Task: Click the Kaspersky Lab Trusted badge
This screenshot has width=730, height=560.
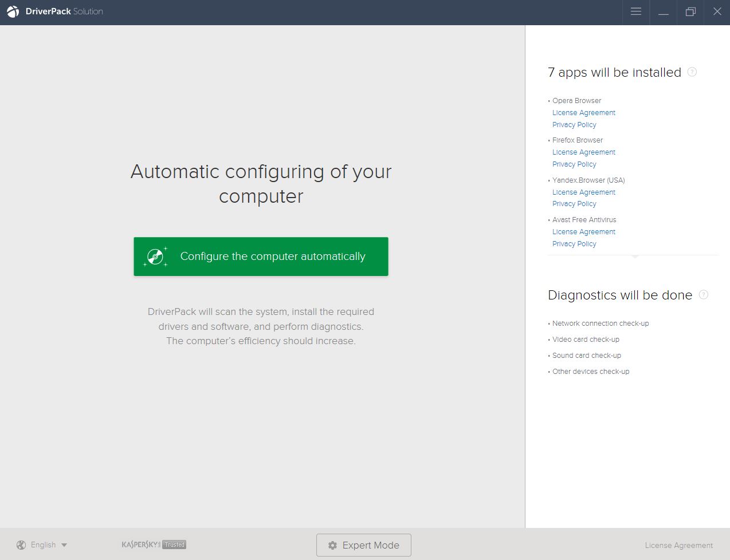Action: click(154, 545)
